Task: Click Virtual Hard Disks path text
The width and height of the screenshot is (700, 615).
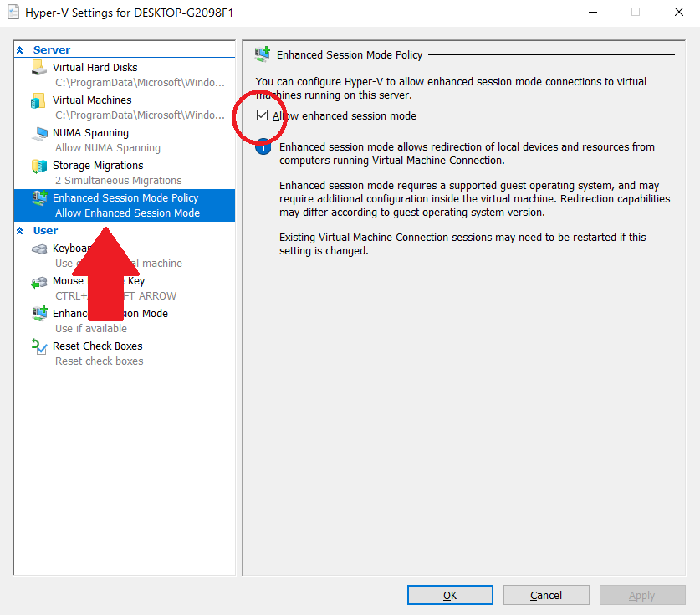Action: tap(140, 83)
